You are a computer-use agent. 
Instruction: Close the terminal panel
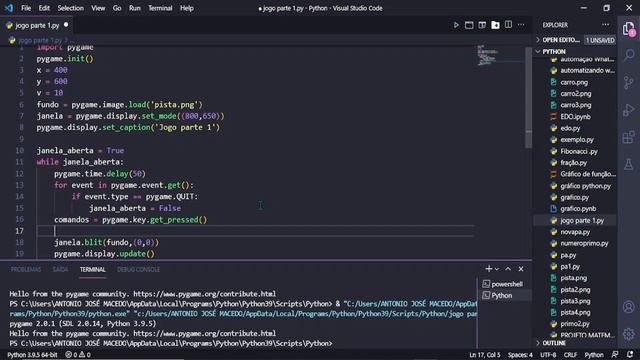[521, 269]
